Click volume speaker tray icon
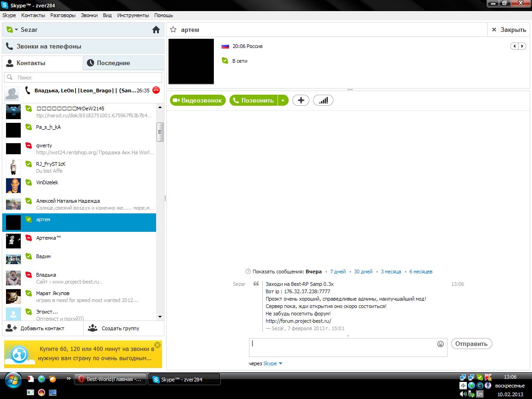Viewport: 532px width, 399px height. click(x=463, y=394)
